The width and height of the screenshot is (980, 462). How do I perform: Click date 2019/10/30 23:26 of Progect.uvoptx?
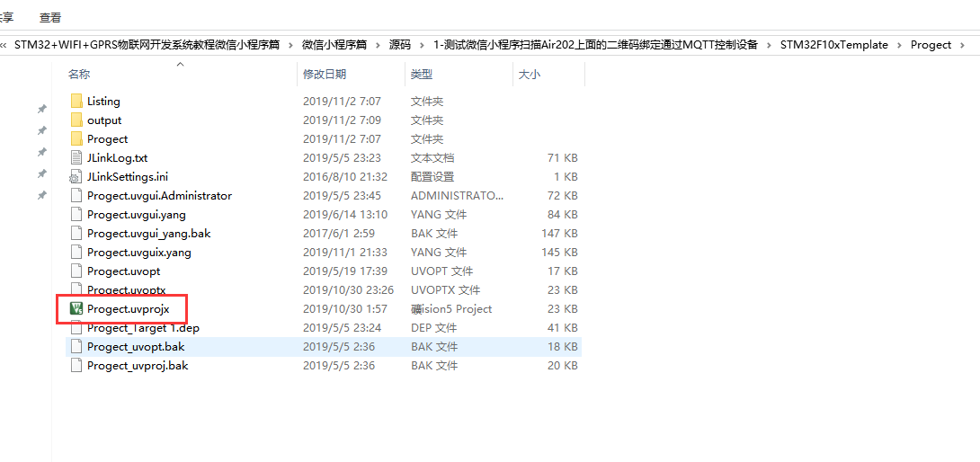(348, 290)
